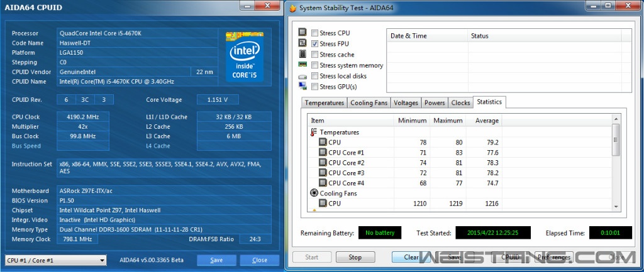Click the chip icon for CPU Core #2

click(x=323, y=163)
